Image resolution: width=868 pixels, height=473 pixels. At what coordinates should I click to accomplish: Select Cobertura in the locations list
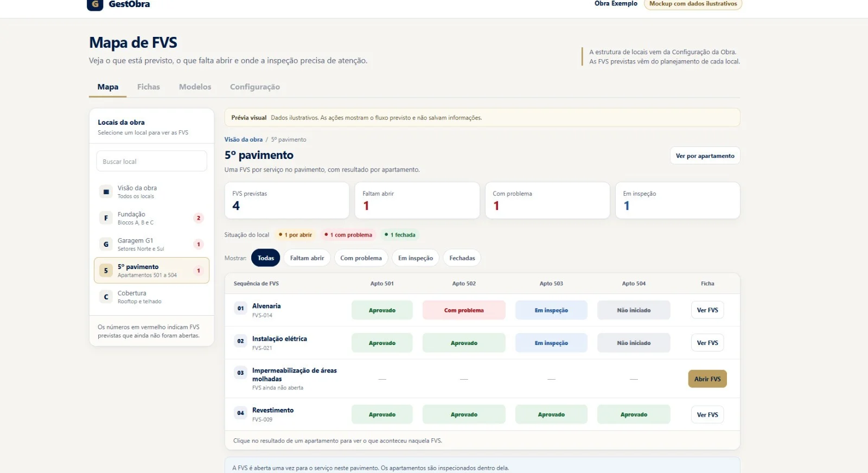click(151, 297)
